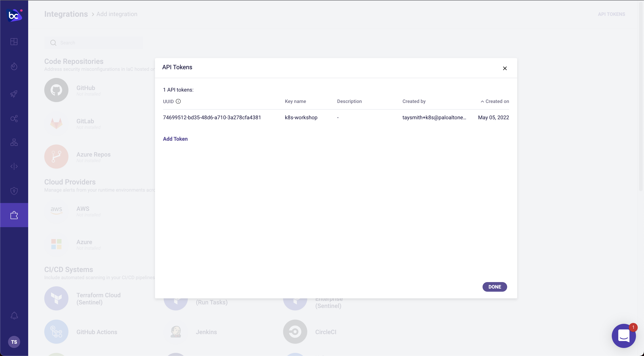This screenshot has width=644, height=356.
Task: Click the Terraform Cloud (Sentinel) label
Action: 98,299
